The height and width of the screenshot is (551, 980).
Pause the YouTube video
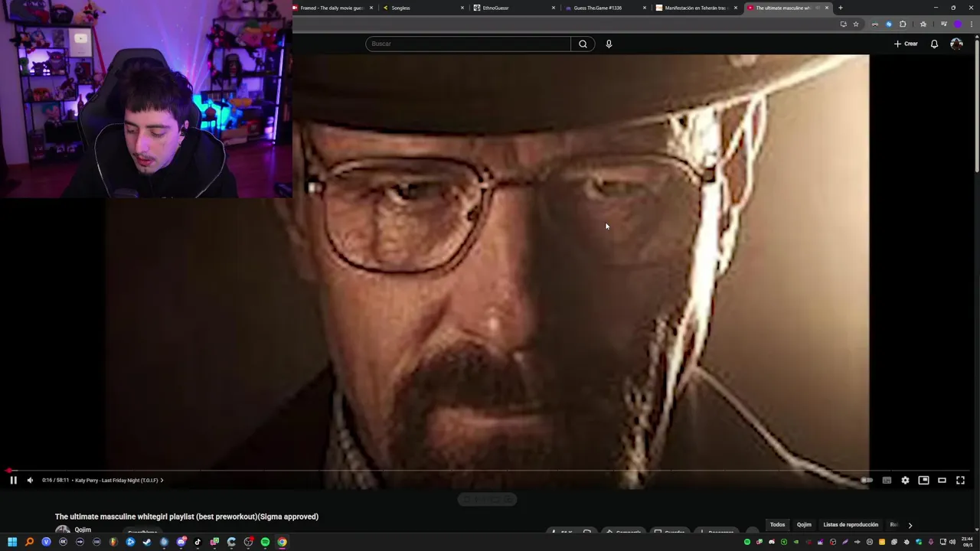[13, 480]
